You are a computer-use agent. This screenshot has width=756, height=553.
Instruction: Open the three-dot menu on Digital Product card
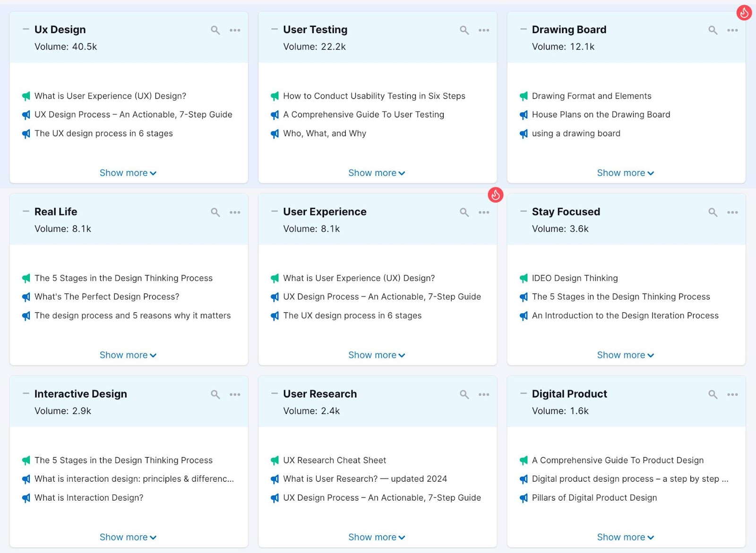(x=732, y=395)
